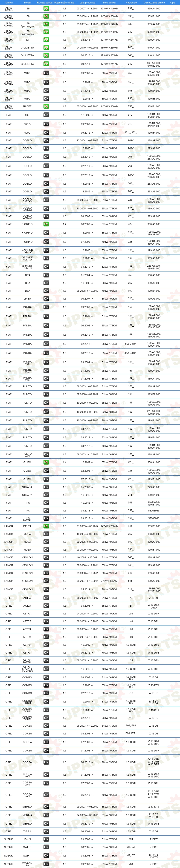Screen dimensions: 180x868
Task: Click the ON icon for Lancia Ypsilon 77kW
Action: coord(46,581)
